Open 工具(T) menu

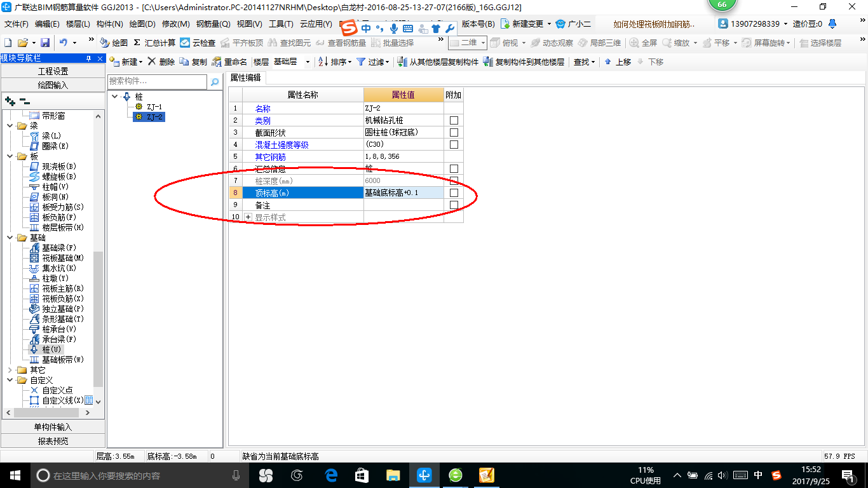pos(281,24)
